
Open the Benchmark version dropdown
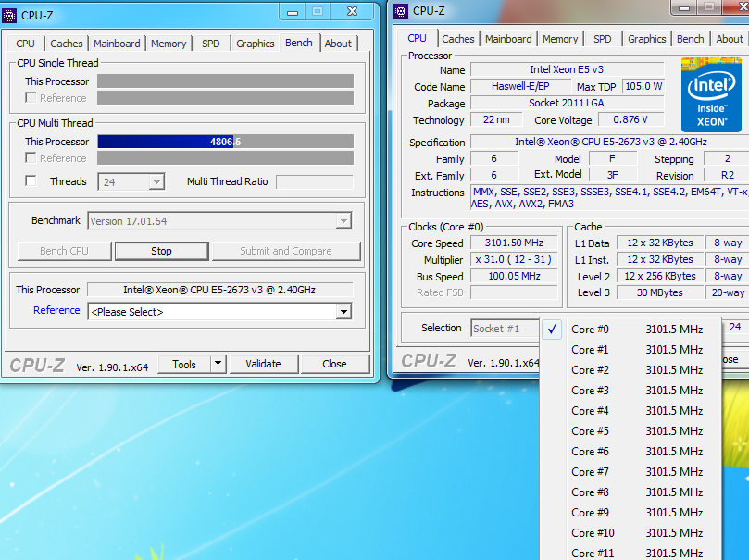(x=219, y=221)
